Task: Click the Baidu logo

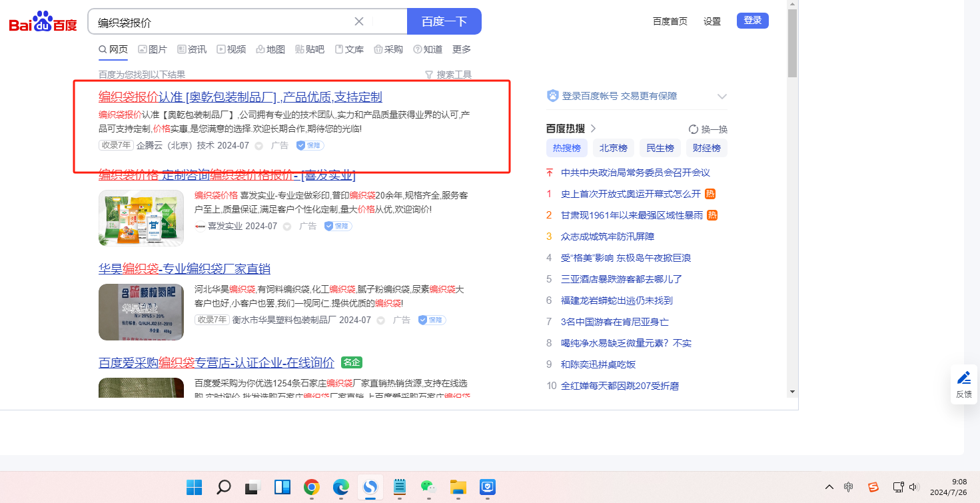Action: [x=43, y=22]
